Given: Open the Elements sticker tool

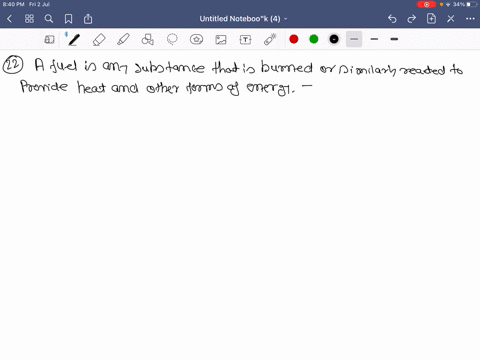Looking at the screenshot, I should click(197, 40).
